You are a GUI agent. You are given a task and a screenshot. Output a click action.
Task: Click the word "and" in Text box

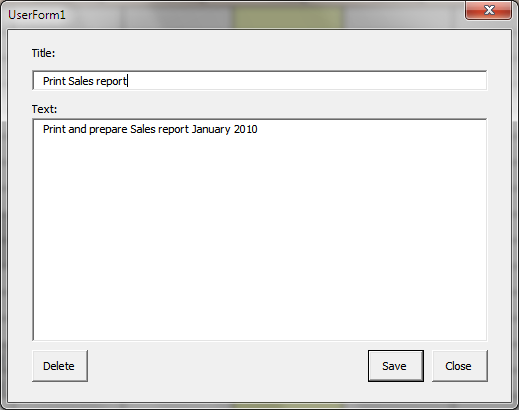[x=77, y=129]
